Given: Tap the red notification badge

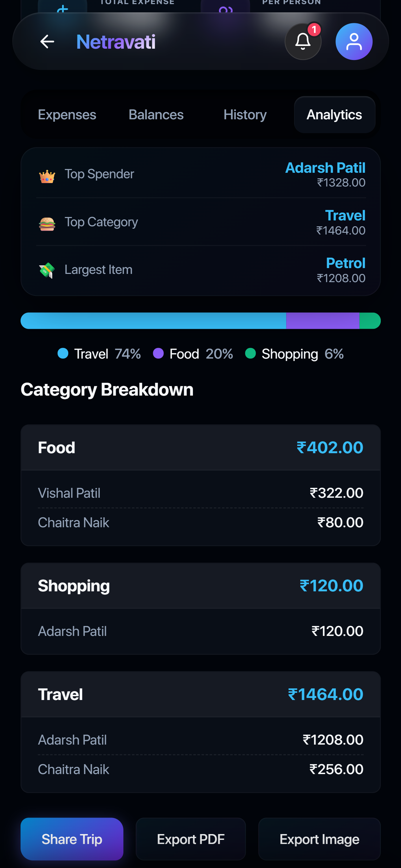Looking at the screenshot, I should pyautogui.click(x=314, y=30).
